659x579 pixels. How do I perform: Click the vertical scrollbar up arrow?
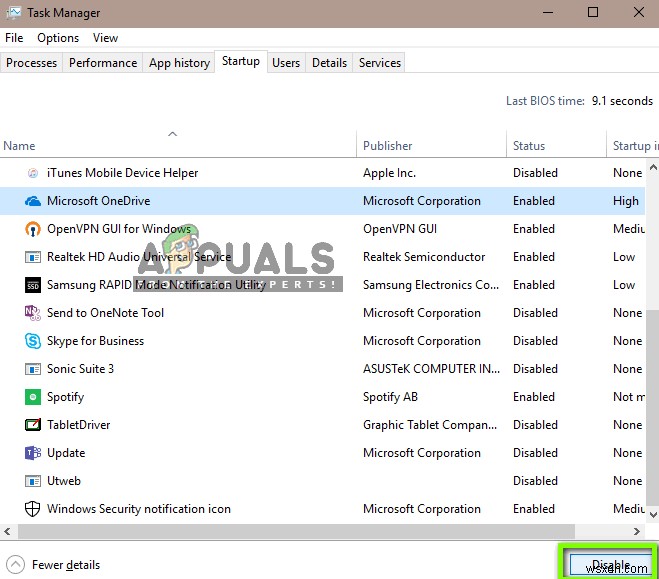tap(653, 167)
